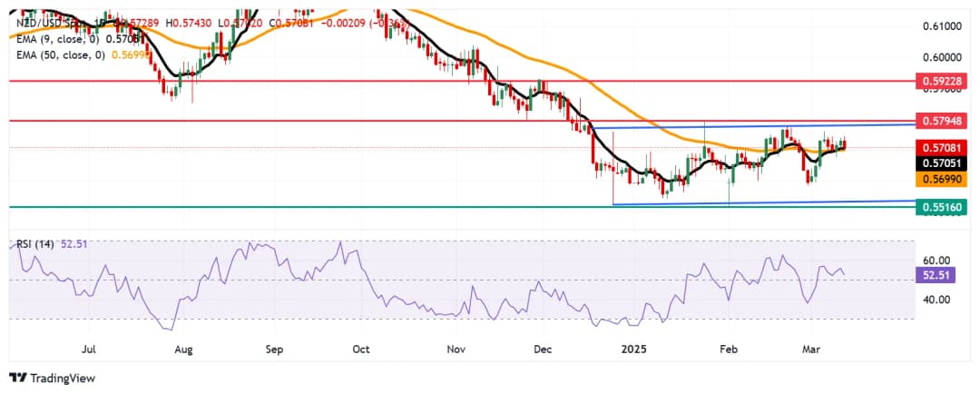Click the TradingView logo icon
This screenshot has height=394, width=980.
point(18,378)
